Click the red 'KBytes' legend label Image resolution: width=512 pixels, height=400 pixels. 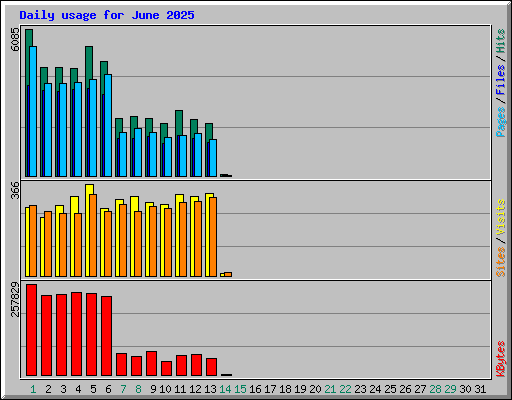501,359
